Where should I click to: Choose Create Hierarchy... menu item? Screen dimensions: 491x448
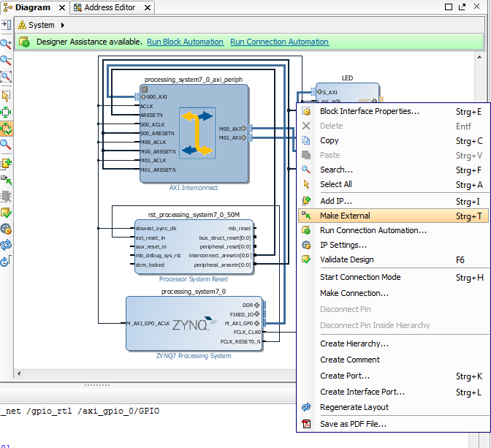393,343
